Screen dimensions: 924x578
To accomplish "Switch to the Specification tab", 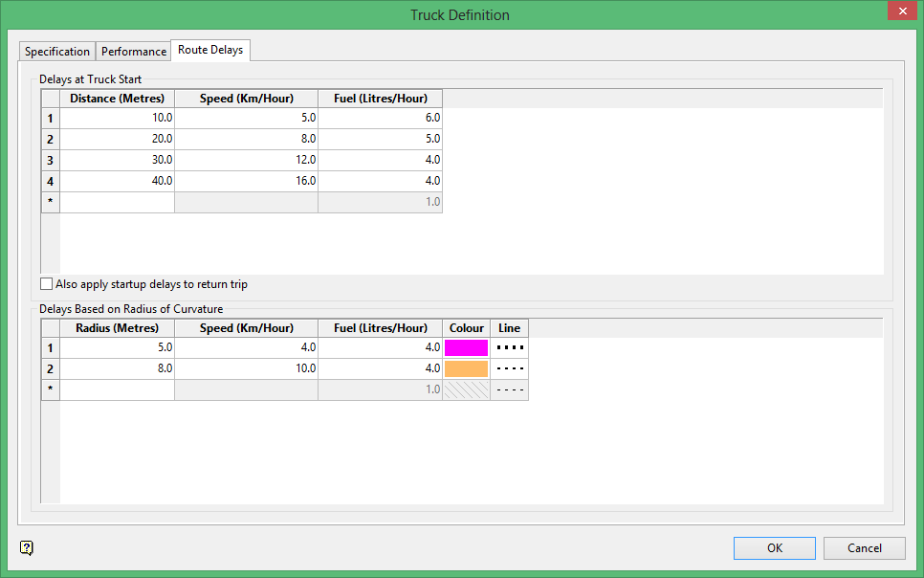I will 57,52.
